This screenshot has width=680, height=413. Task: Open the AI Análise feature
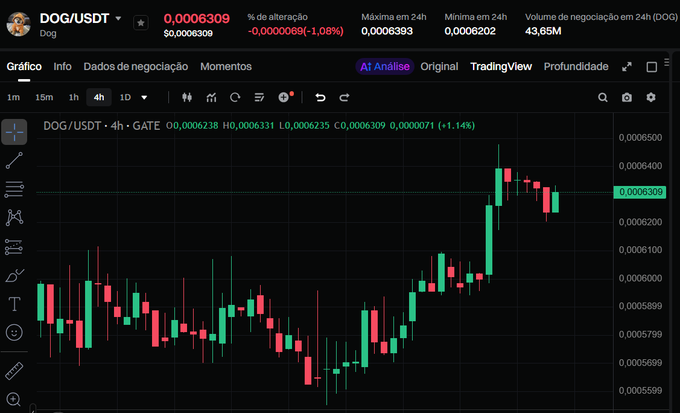click(x=385, y=66)
